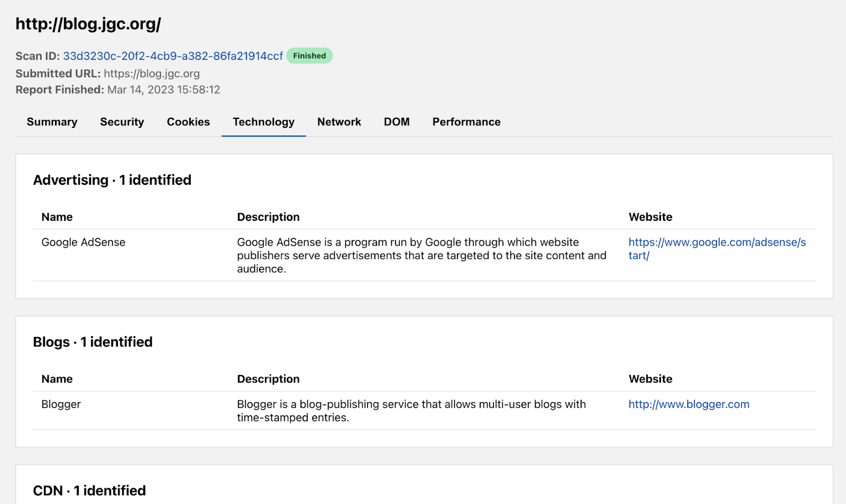Screen dimensions: 846x504
Task: Open the blogger.com website link
Action: click(688, 404)
